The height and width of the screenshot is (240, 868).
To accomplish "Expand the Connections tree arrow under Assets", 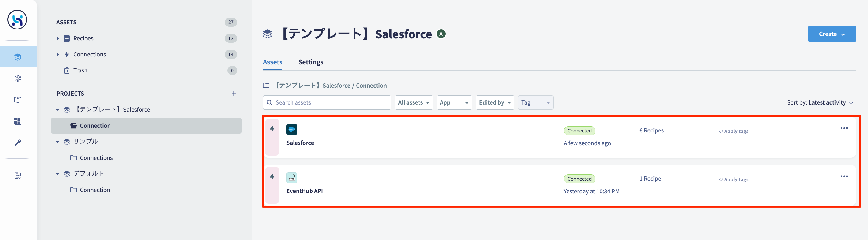I will 58,54.
